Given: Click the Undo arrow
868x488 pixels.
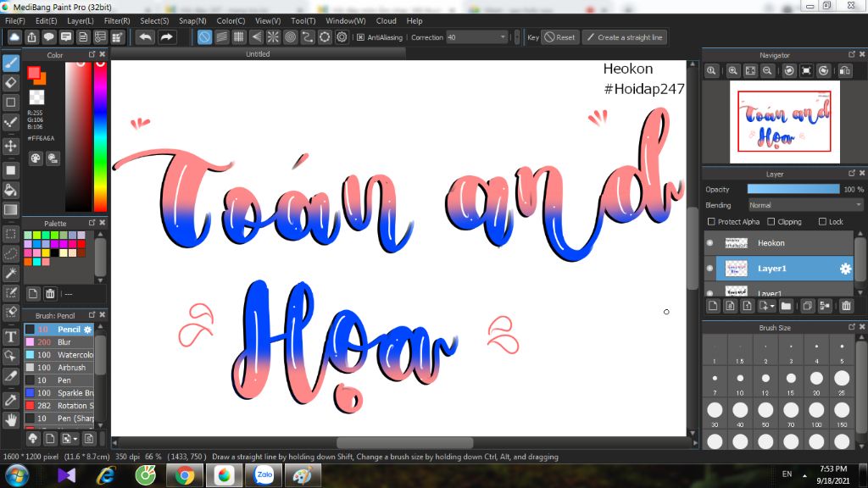Looking at the screenshot, I should 146,37.
